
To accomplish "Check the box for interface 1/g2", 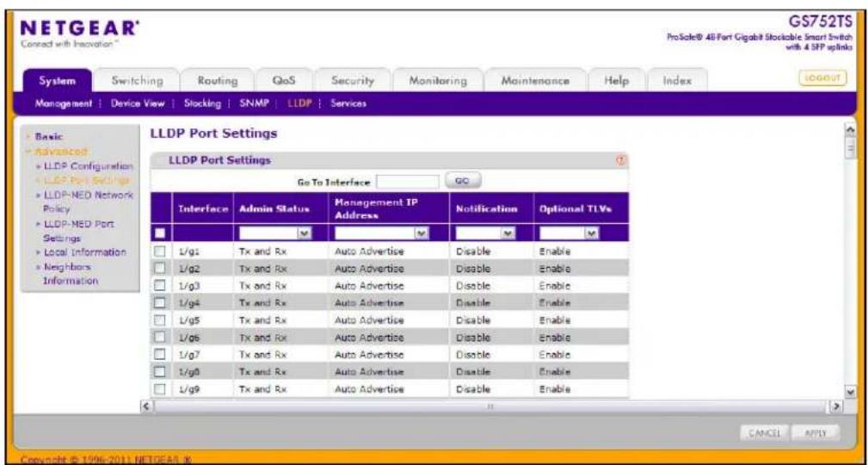I will point(161,269).
